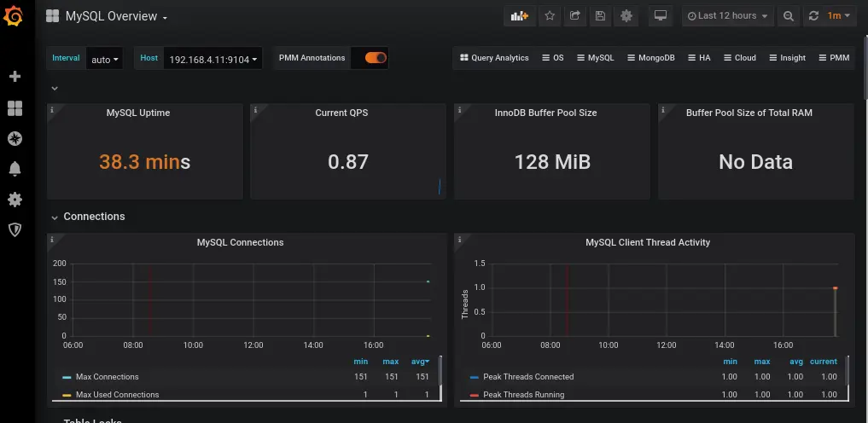Screen dimensions: 868x423
Task: Sort Thread Activity legend by avg column
Action: click(796, 362)
